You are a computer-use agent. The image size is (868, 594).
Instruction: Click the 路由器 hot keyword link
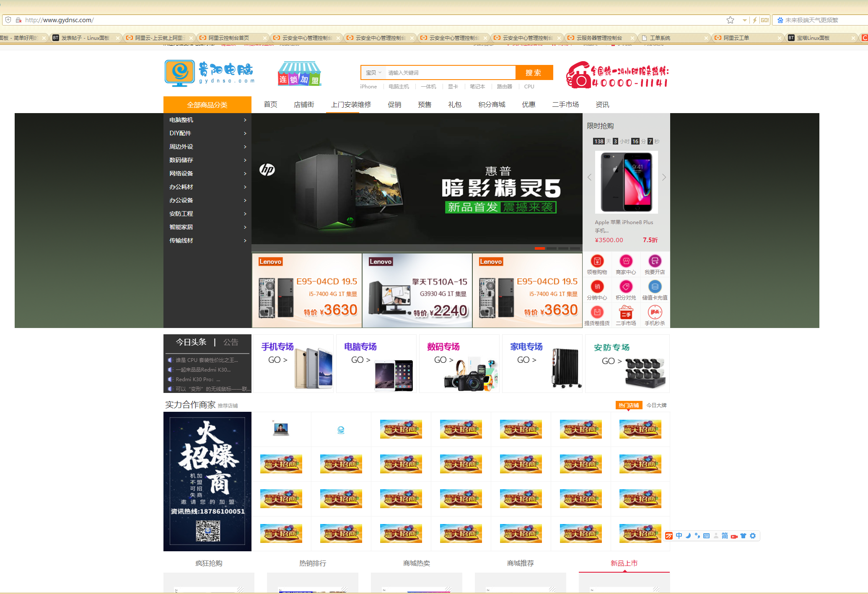pos(505,87)
